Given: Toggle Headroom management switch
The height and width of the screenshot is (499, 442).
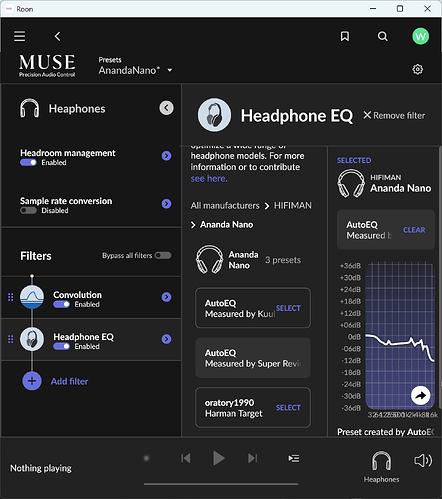Looking at the screenshot, I should click(x=28, y=163).
